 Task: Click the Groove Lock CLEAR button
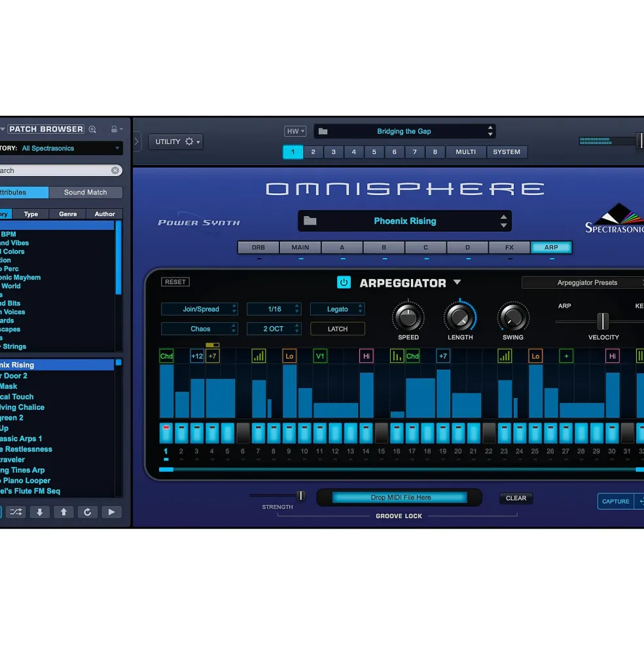click(516, 498)
